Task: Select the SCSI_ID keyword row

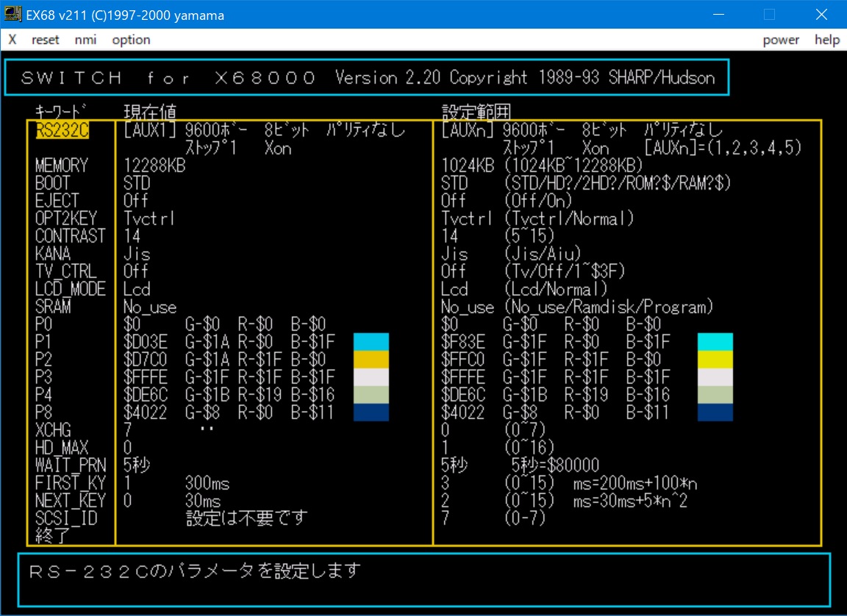Action: [x=66, y=518]
